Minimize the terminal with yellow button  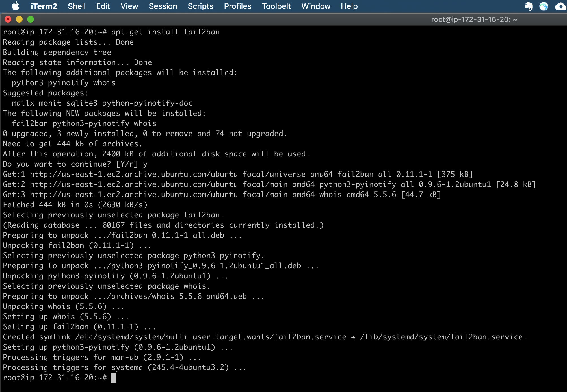coord(19,19)
